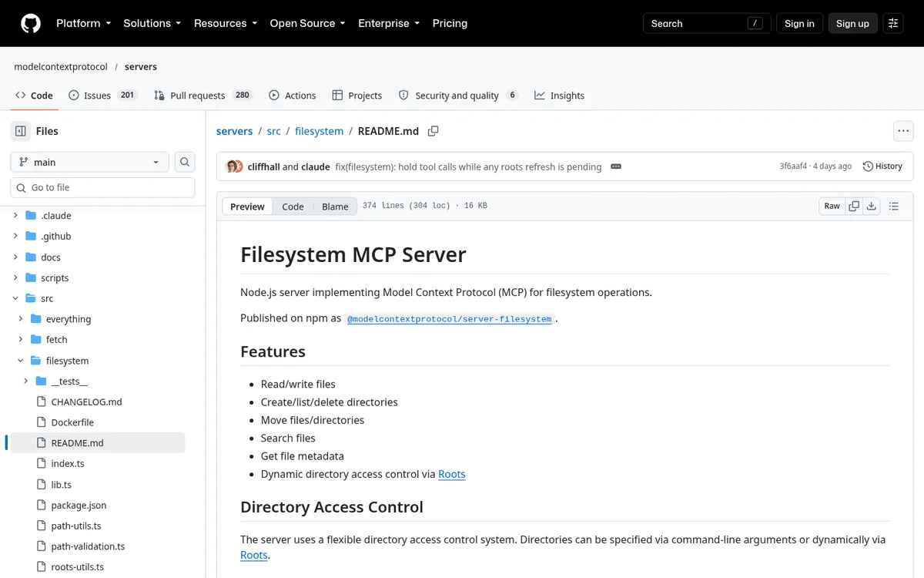Open the Actions tab

coord(293,96)
